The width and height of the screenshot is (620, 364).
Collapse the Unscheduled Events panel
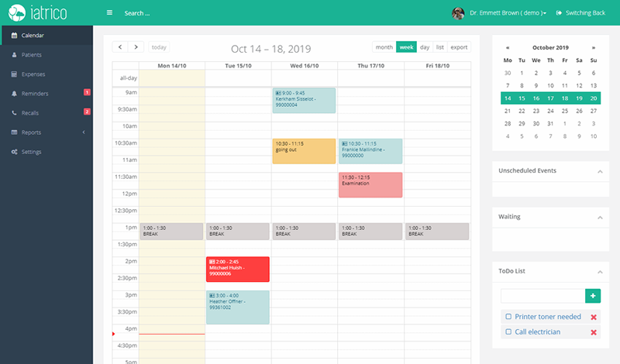pyautogui.click(x=600, y=171)
